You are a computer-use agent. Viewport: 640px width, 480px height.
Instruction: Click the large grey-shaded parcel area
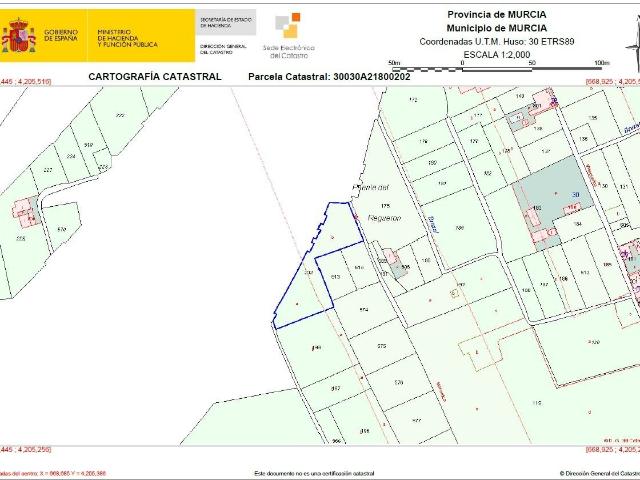[553, 202]
